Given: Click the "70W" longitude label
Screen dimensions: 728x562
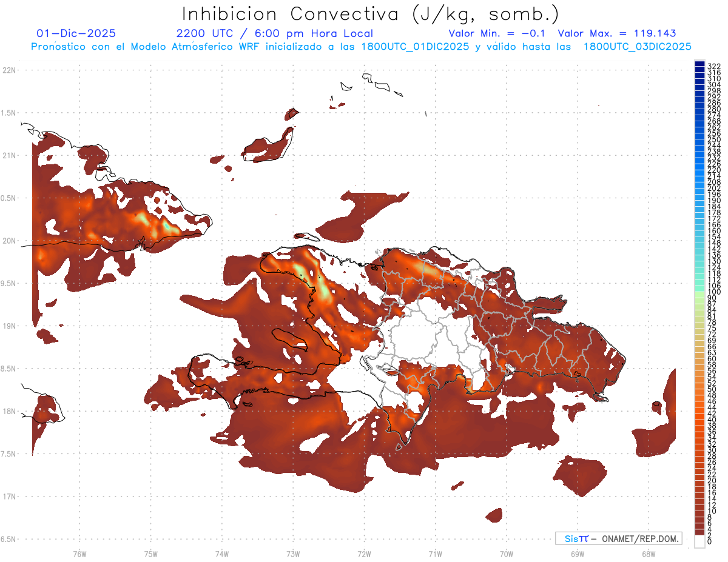Looking at the screenshot, I should 507,554.
